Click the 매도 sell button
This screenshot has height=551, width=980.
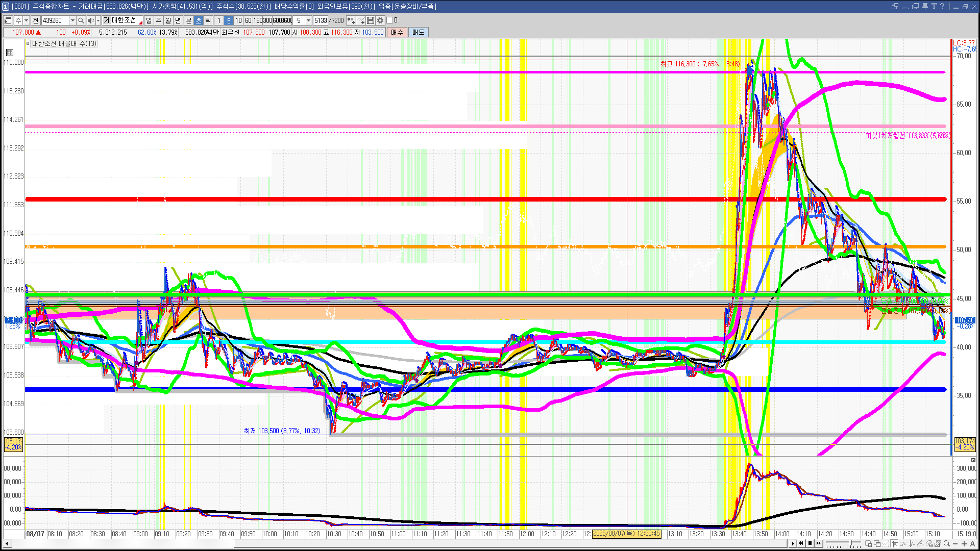pos(419,32)
